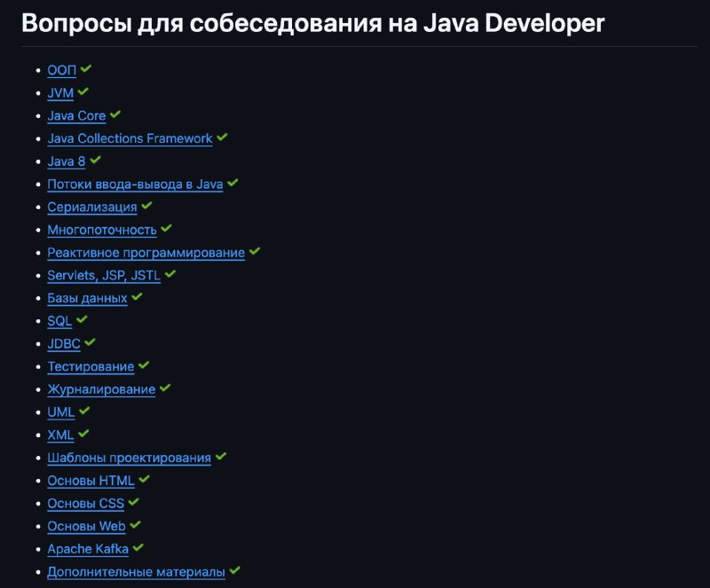The width and height of the screenshot is (710, 588).
Task: Click the checkmark beside Основы Web
Action: pyautogui.click(x=136, y=525)
